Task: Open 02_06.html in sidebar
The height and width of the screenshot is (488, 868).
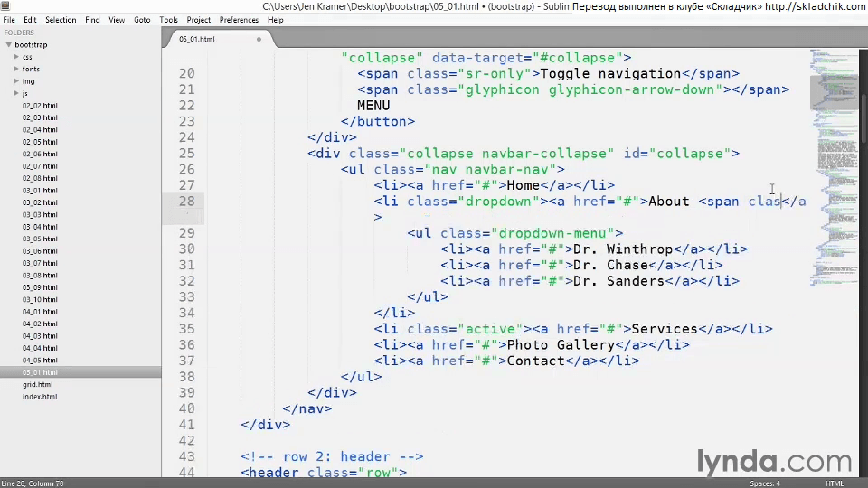Action: coord(40,155)
